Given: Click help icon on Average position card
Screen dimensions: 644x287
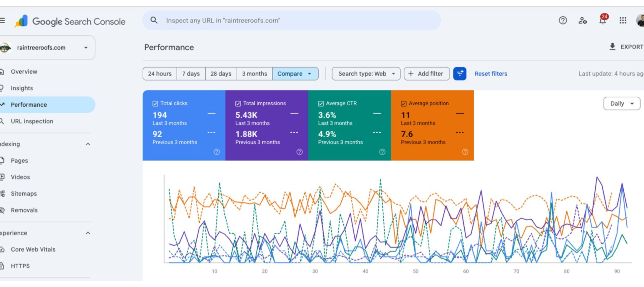Looking at the screenshot, I should [465, 152].
